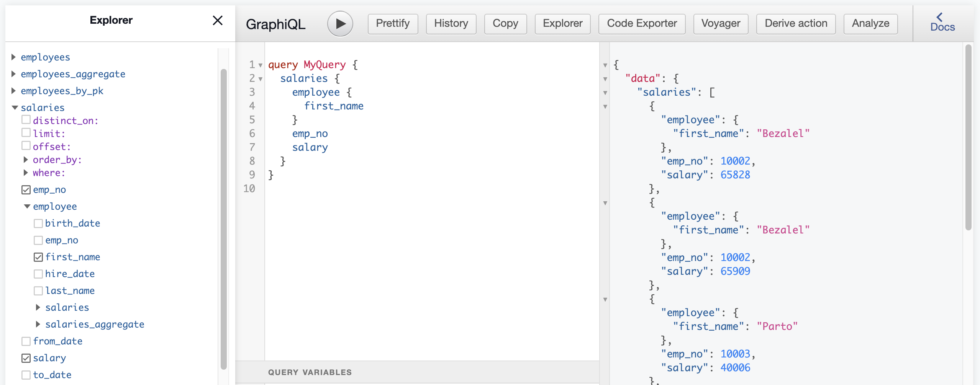Fold query at line 1 arrow
The height and width of the screenshot is (385, 980).
coord(261,65)
